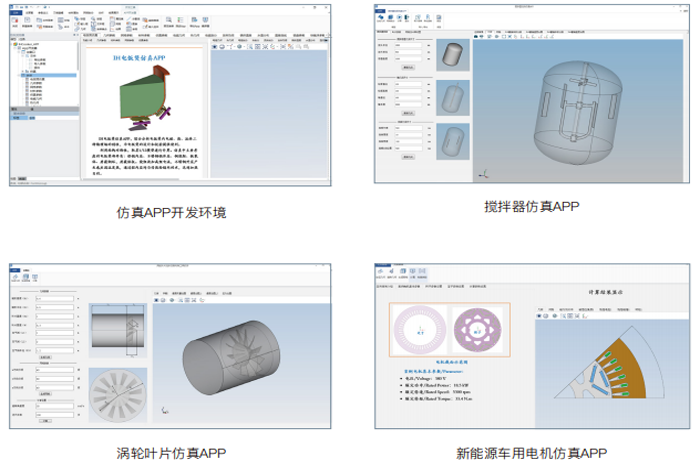The height and width of the screenshot is (465, 700).
Task: Click the last ribbon icon in the mixer app
Action: click(438, 18)
